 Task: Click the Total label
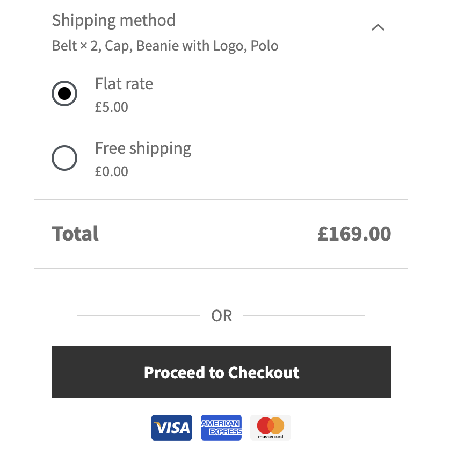point(75,233)
